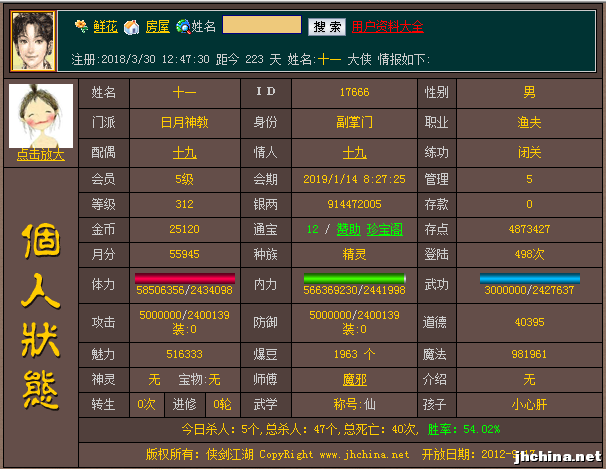This screenshot has width=606, height=469.
Task: Open the lover 十九 link next to 情人
Action: (x=354, y=153)
